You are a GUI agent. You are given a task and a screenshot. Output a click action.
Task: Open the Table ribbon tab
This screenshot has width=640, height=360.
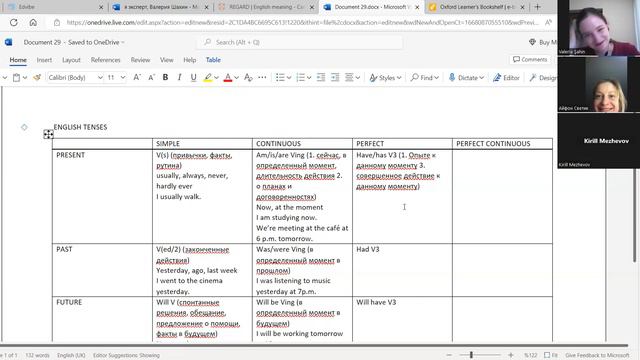tap(213, 60)
